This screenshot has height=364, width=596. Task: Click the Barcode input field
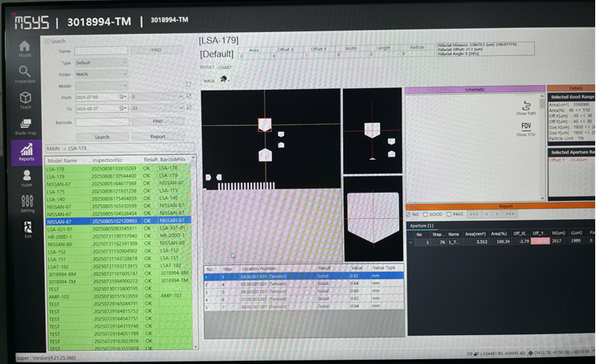(101, 121)
